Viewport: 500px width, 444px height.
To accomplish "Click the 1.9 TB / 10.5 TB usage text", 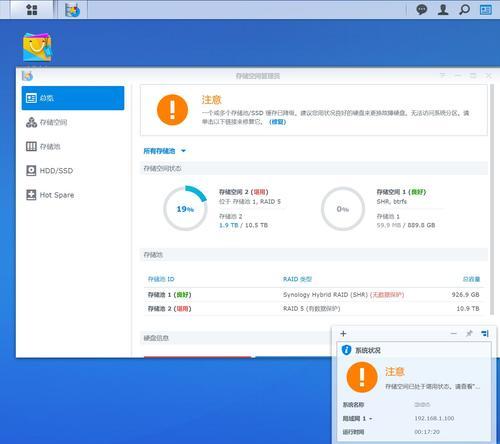I will click(243, 225).
